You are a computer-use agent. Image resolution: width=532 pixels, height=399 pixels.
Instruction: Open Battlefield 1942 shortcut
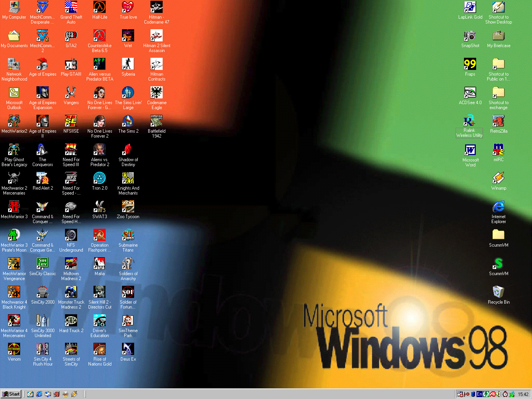157,127
